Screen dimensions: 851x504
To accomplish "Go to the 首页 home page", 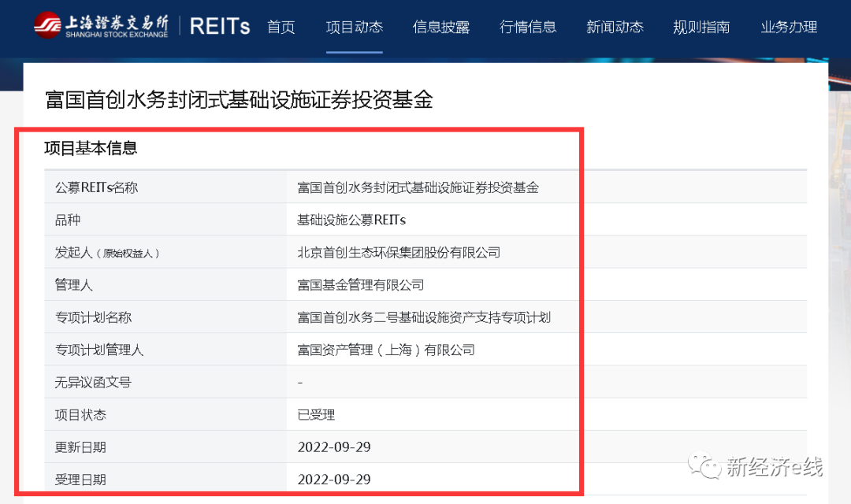I will [x=281, y=27].
